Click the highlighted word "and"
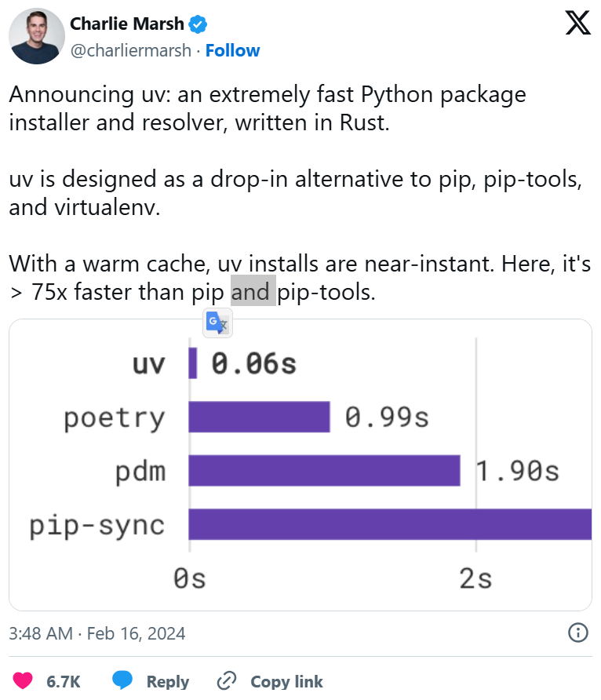 (253, 291)
